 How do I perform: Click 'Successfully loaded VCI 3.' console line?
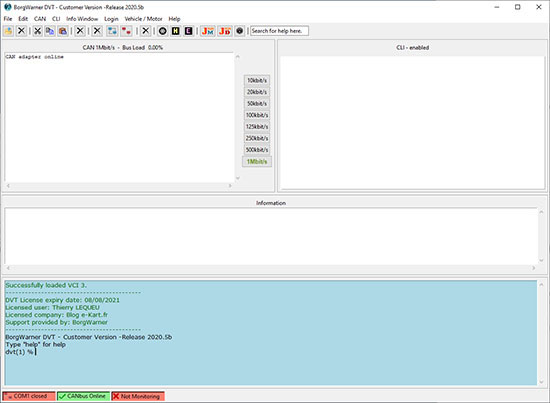46,285
